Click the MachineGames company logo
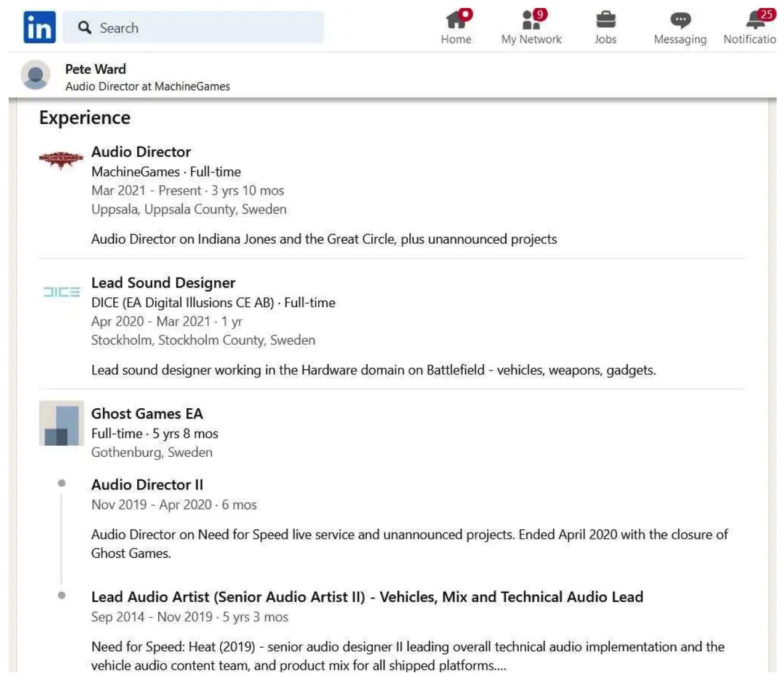This screenshot has height=676, width=784. (61, 159)
